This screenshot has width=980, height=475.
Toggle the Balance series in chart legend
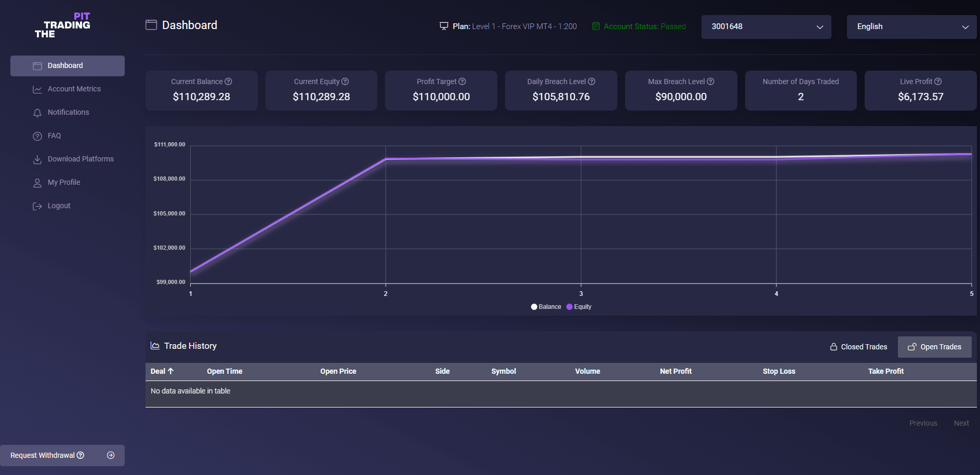(x=546, y=307)
